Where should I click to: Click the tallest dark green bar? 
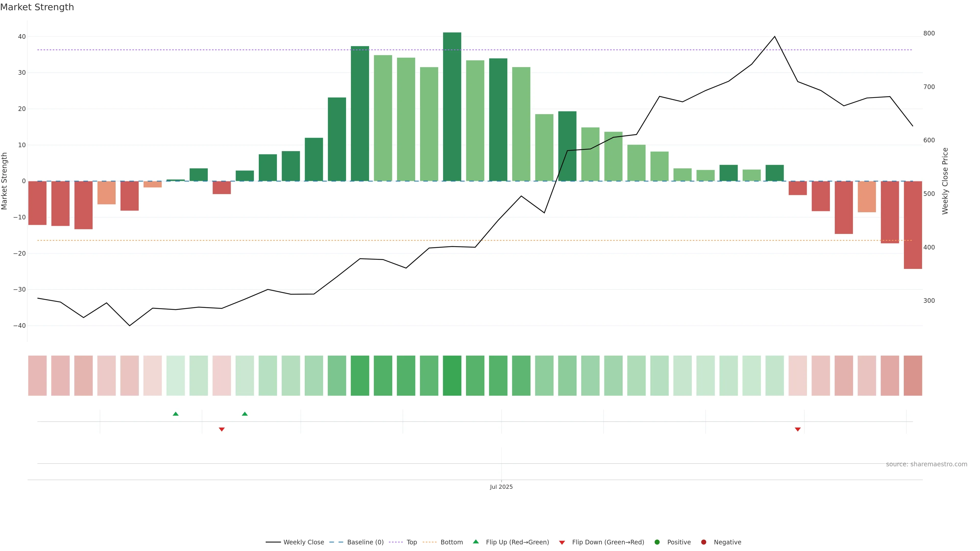(x=452, y=106)
